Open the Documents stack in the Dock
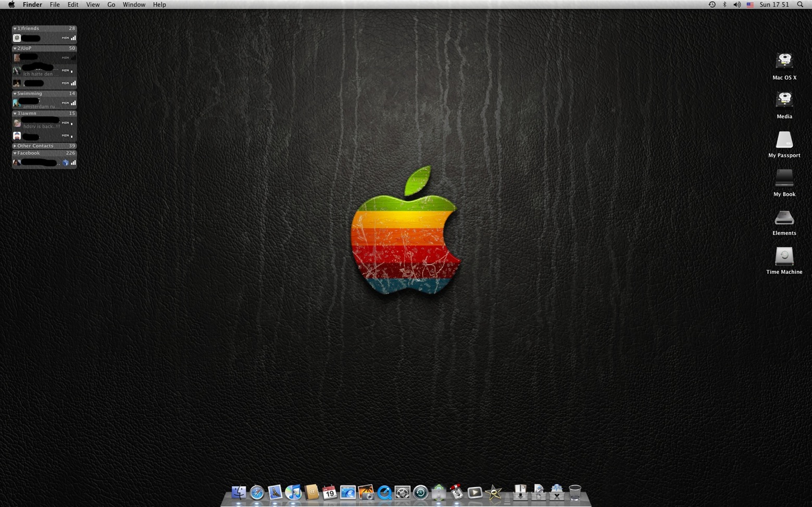Image resolution: width=812 pixels, height=507 pixels. tap(539, 492)
